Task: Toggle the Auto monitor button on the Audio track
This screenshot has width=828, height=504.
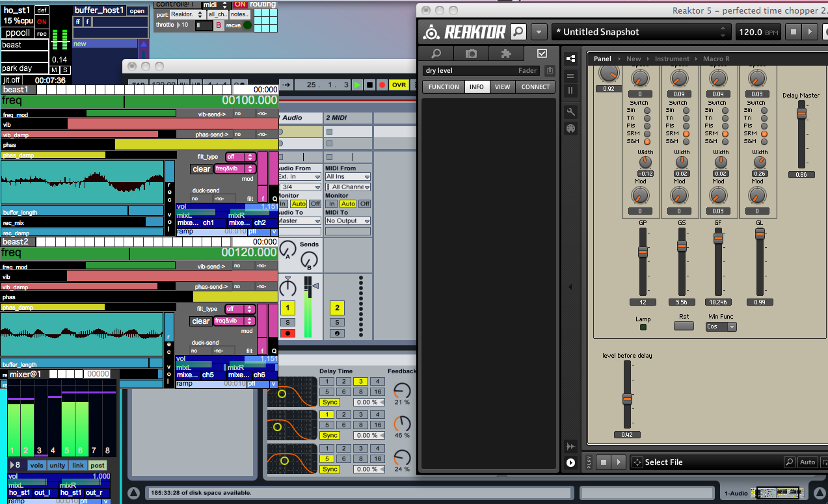Action: point(299,204)
